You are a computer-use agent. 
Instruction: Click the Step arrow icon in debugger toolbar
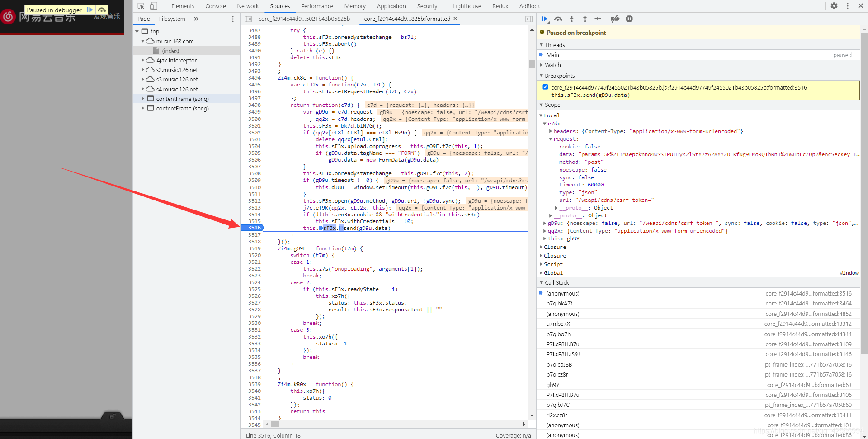(598, 19)
